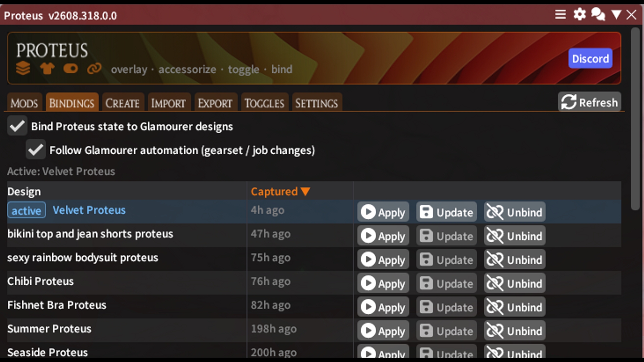Unbind the Fishnet Bra Proteus design
The image size is (644, 362).
(x=515, y=307)
